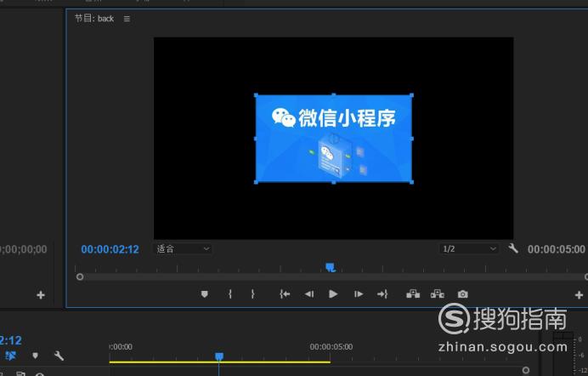The image size is (588, 376).
Task: Step back one frame
Action: pos(309,294)
